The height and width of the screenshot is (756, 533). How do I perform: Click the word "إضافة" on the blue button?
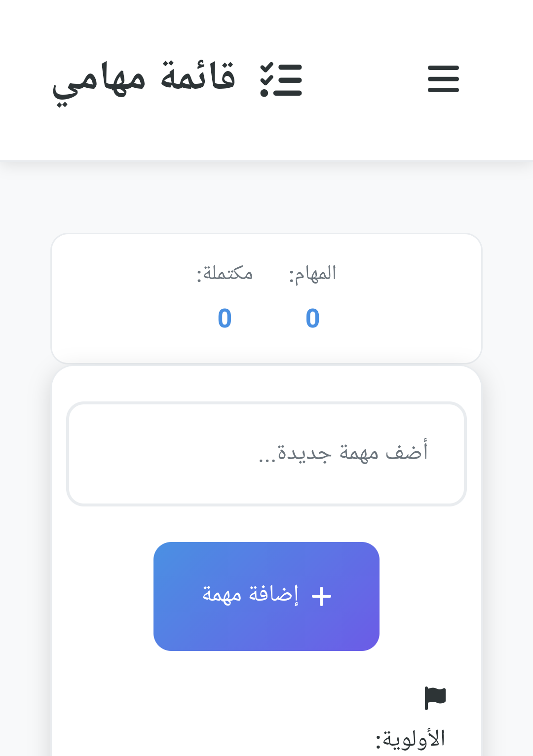(x=274, y=594)
